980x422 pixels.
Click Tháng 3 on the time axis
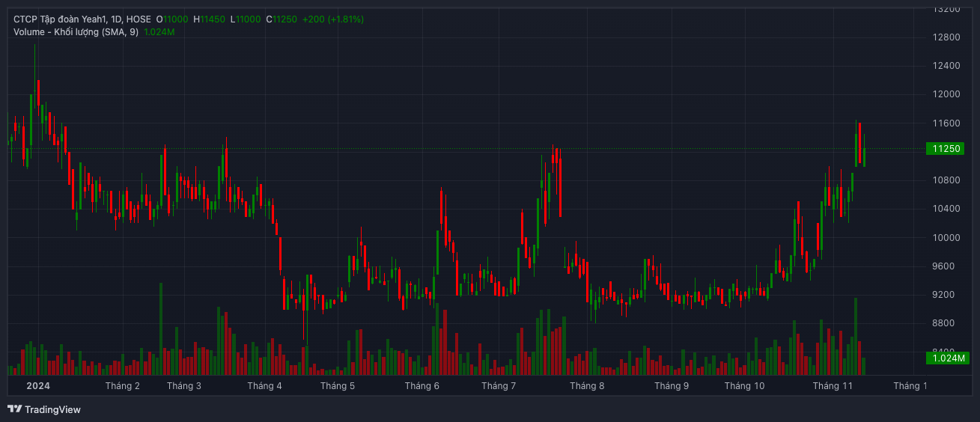[183, 386]
